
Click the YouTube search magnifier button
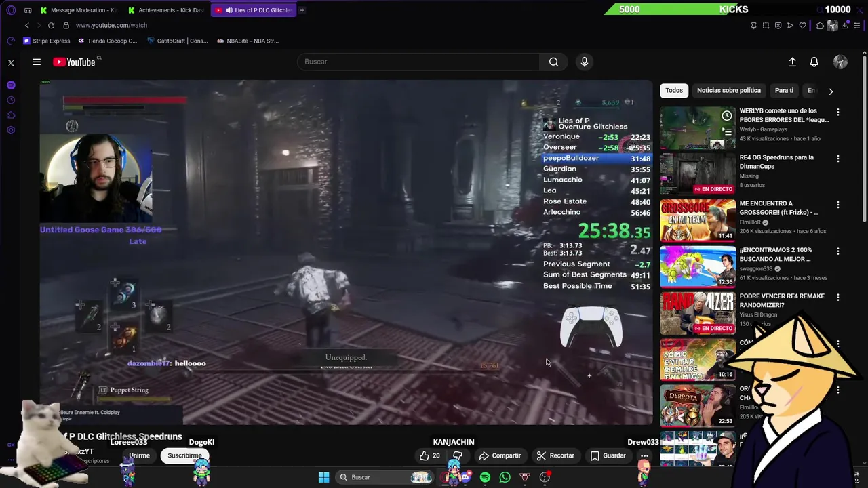pyautogui.click(x=553, y=62)
